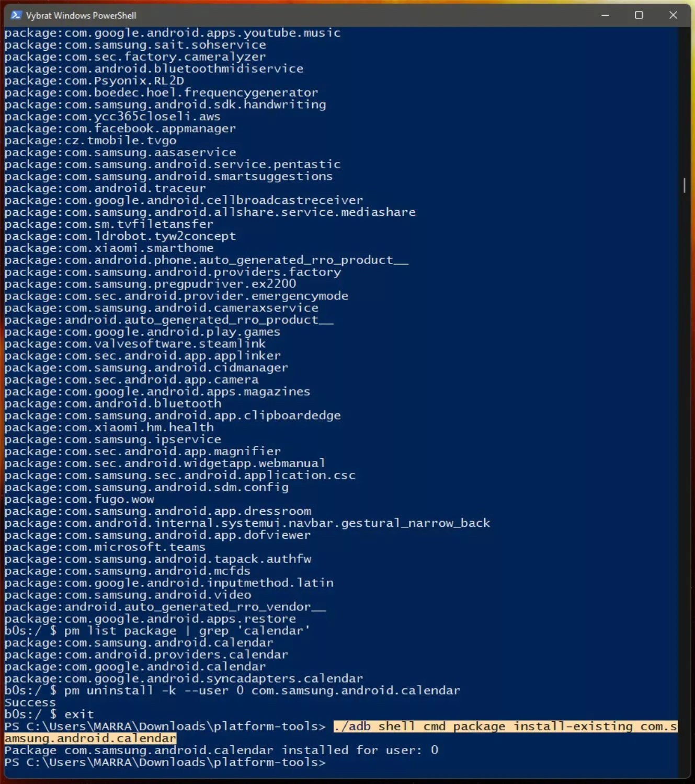Click package:com.boedec.hoel.frequencygenerator line
The image size is (695, 784).
pos(162,93)
